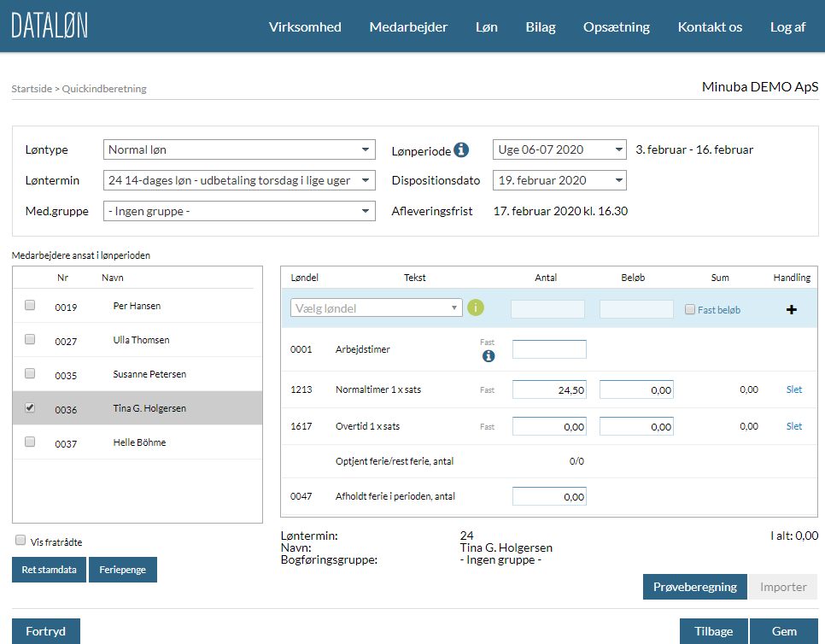This screenshot has width=825, height=644.
Task: Select employee name Helle Böhme
Action: click(139, 442)
